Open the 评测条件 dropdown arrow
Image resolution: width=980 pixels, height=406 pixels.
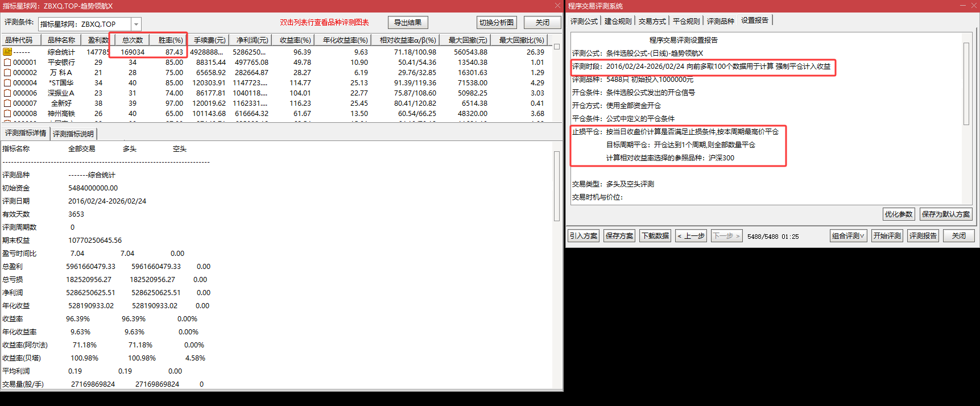click(136, 24)
